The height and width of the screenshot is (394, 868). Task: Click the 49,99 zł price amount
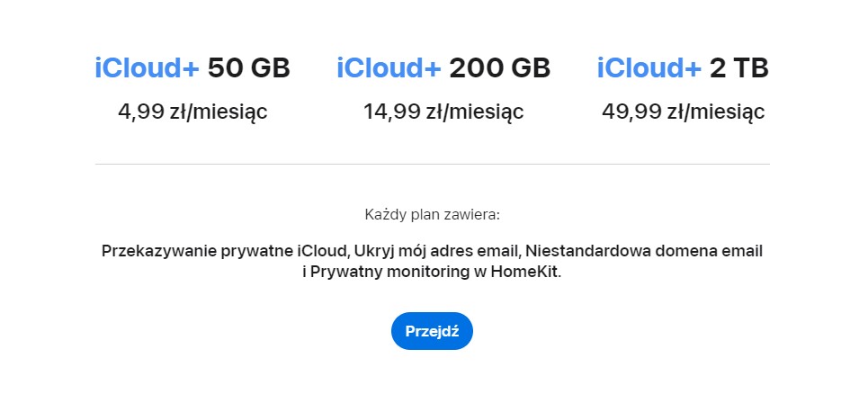641,112
